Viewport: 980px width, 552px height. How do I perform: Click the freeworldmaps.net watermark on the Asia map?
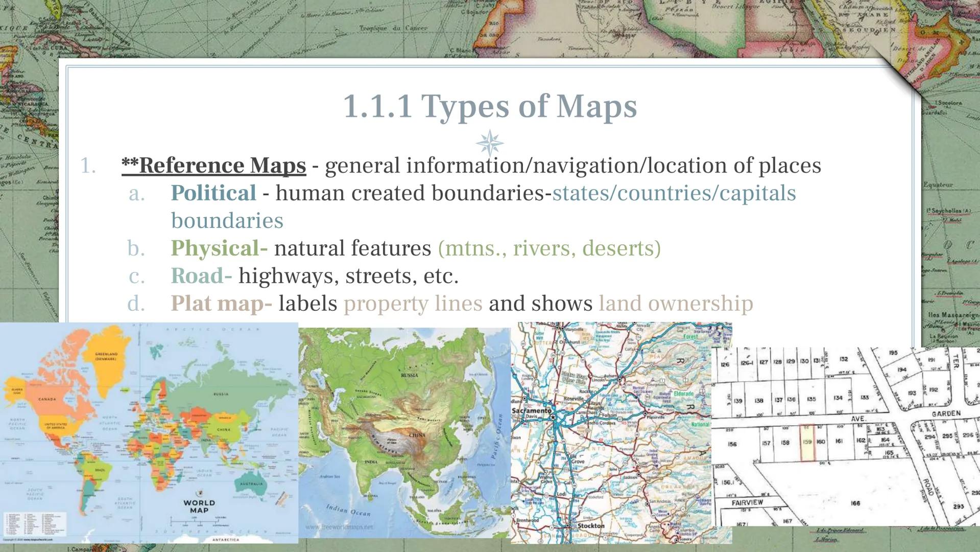(x=339, y=526)
